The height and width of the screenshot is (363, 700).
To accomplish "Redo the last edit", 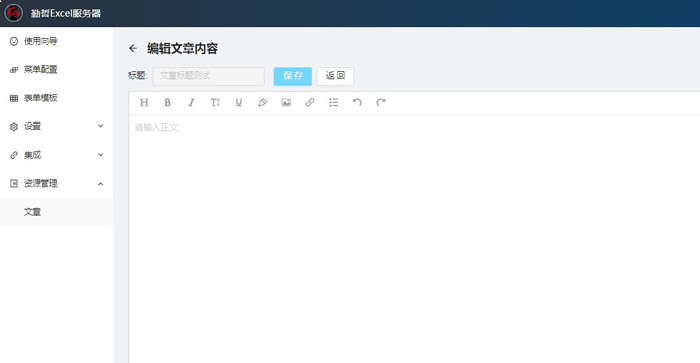I will pos(381,103).
